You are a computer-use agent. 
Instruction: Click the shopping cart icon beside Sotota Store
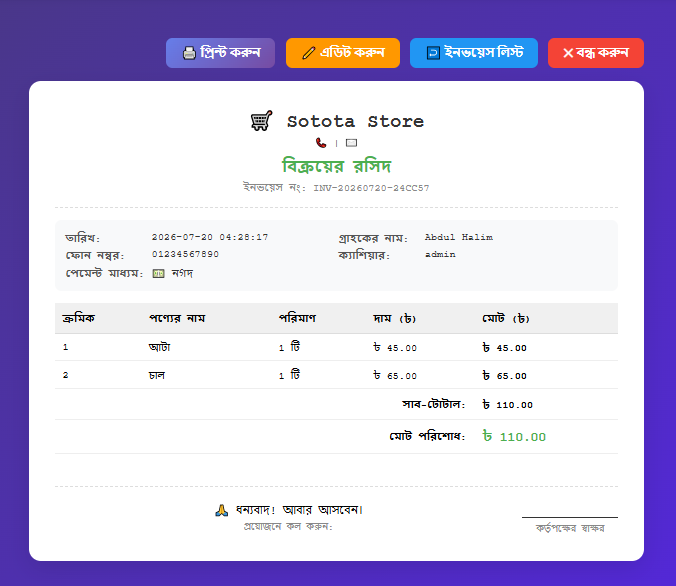coord(261,121)
